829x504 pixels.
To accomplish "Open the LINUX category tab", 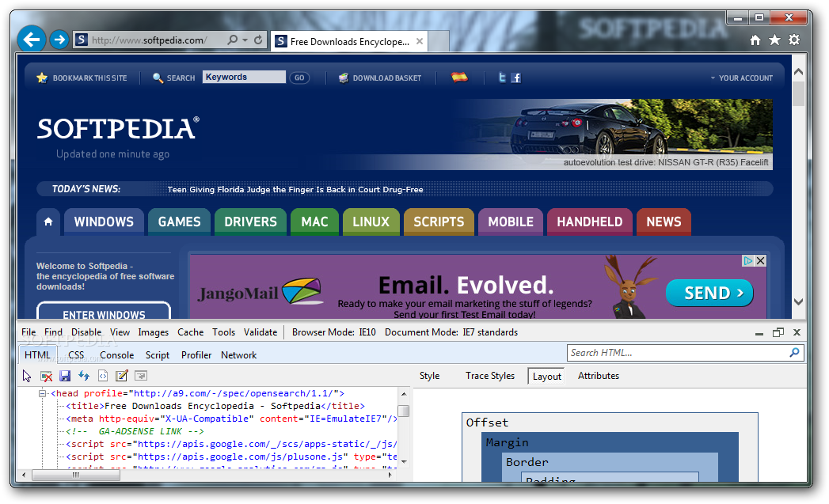I will pyautogui.click(x=371, y=222).
